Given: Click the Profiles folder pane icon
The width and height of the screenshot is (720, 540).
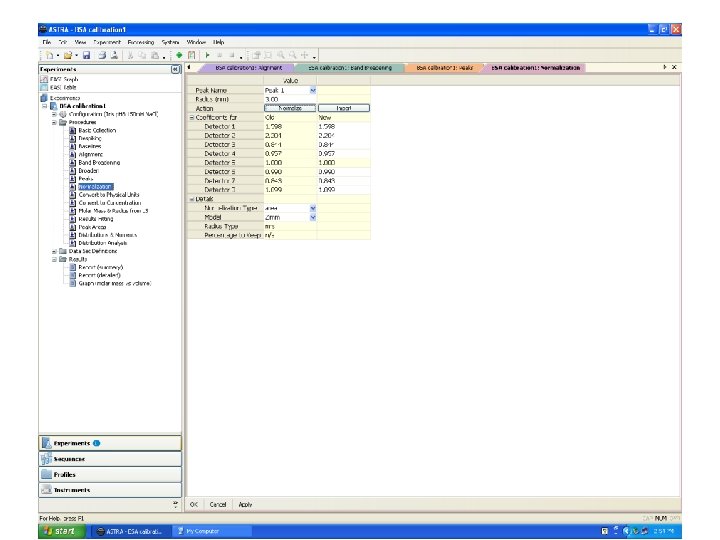Looking at the screenshot, I should 46,474.
